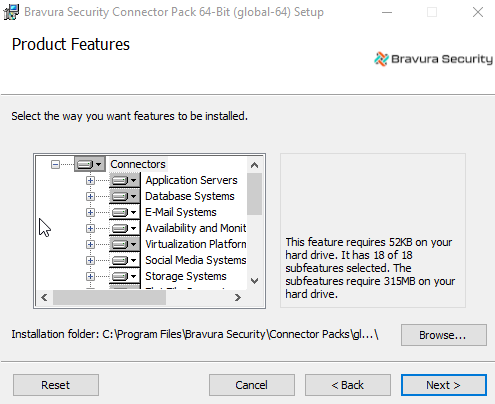Select Storage Systems feature
Viewport: 495px width, 404px height.
coord(186,276)
